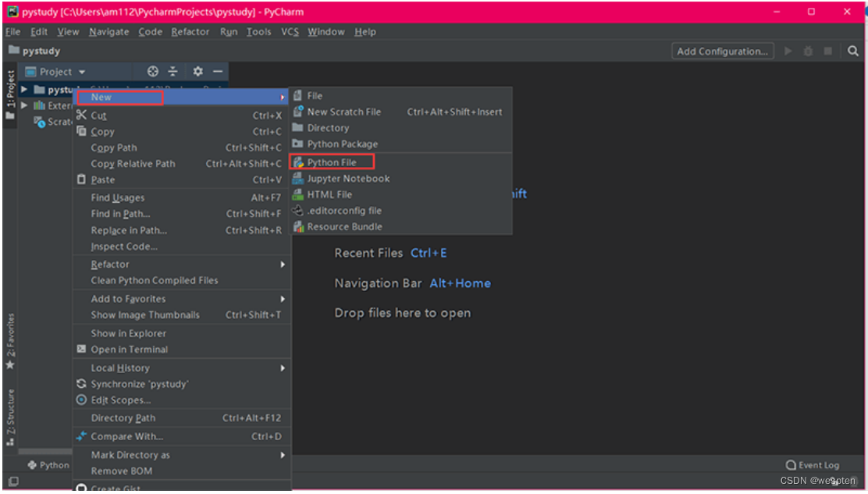
Task: Select Show Image Thumbnails
Action: click(x=182, y=315)
